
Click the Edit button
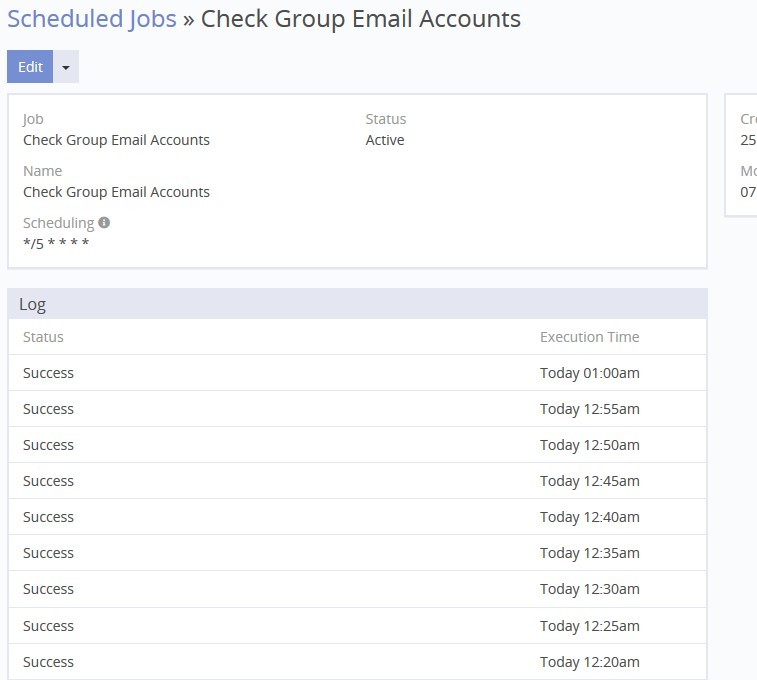point(30,67)
